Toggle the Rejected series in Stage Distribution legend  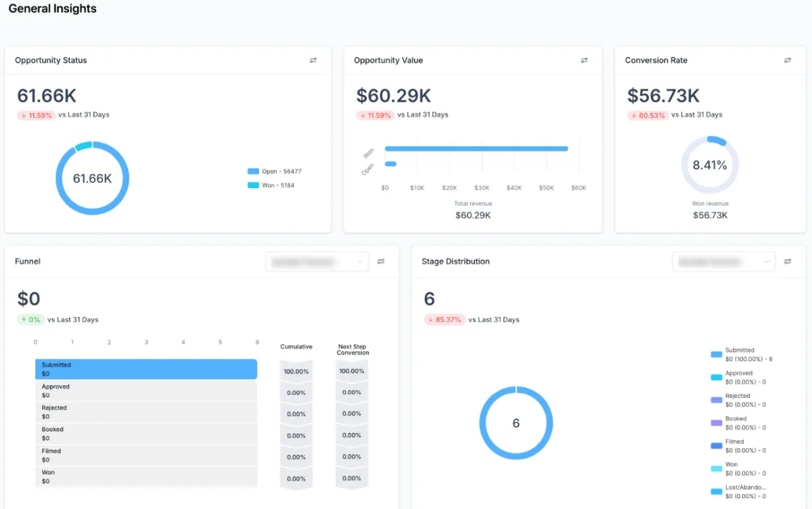pos(716,399)
